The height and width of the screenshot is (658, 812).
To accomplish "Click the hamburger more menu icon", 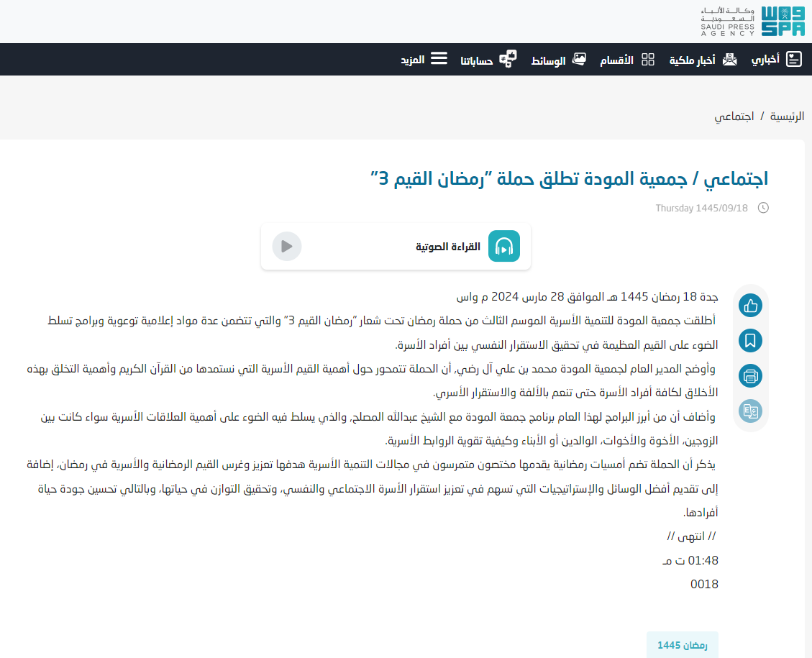I will click(439, 58).
